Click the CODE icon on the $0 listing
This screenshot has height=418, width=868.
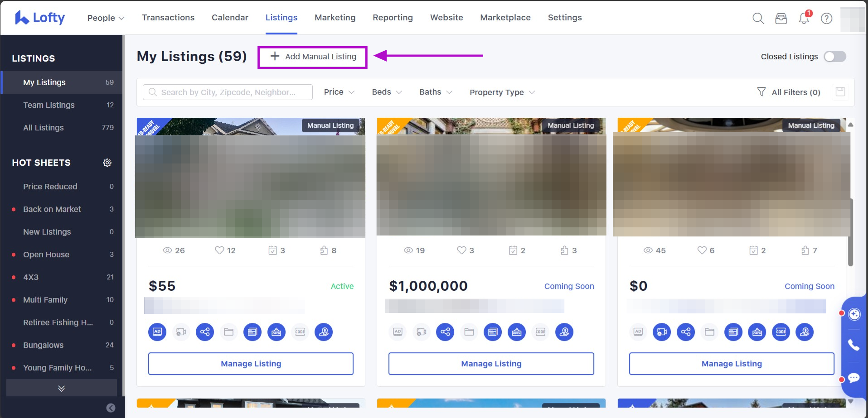(x=781, y=332)
